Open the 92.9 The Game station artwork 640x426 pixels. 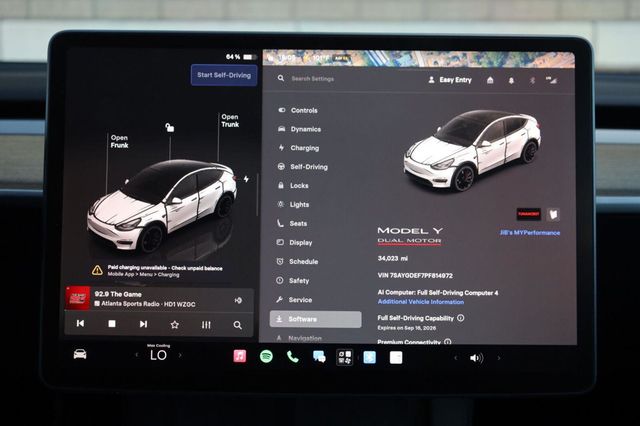coord(78,298)
